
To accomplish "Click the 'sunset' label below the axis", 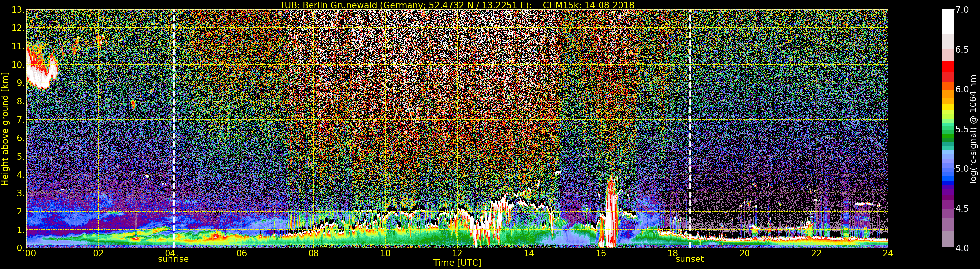I will 689,259.
